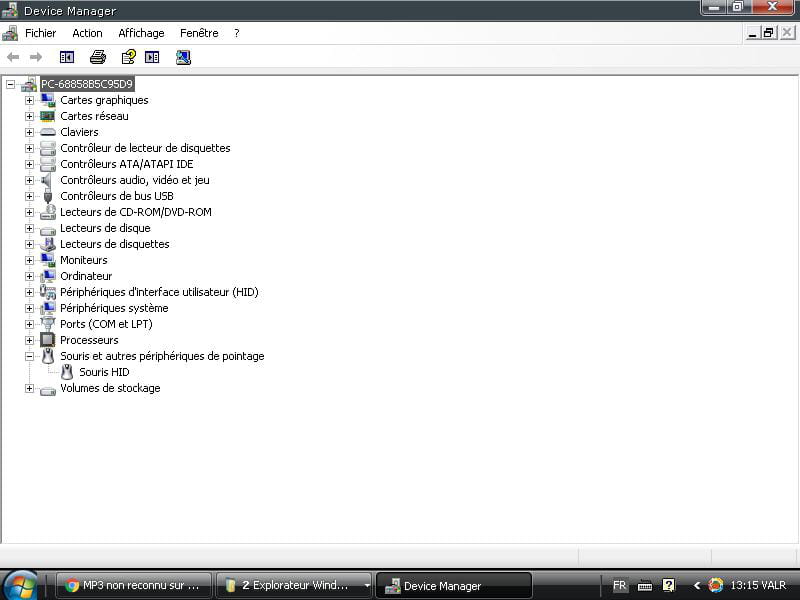The height and width of the screenshot is (600, 800).
Task: Open the Fenêtre menu
Action: point(199,33)
